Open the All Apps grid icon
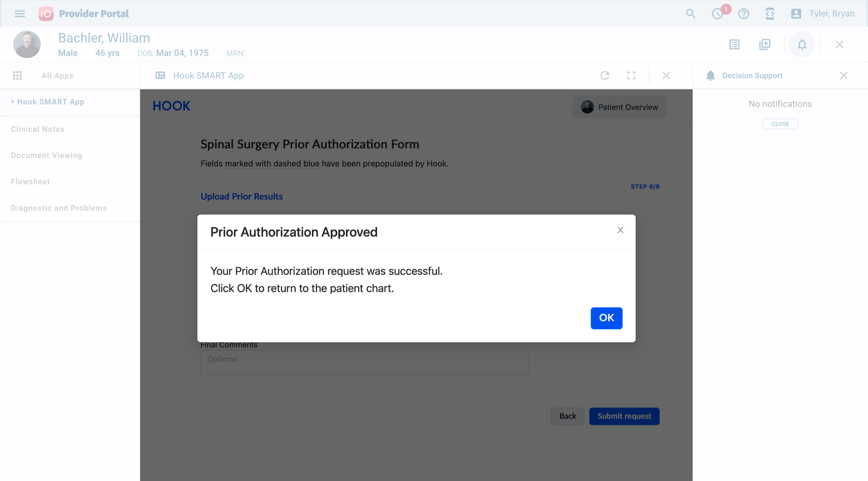This screenshot has height=481, width=868. point(17,75)
